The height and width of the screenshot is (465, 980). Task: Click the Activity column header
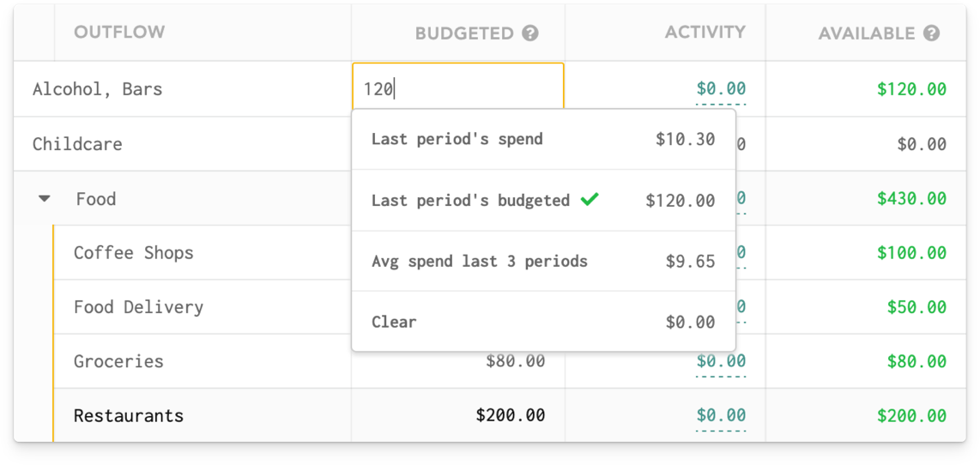tap(705, 33)
